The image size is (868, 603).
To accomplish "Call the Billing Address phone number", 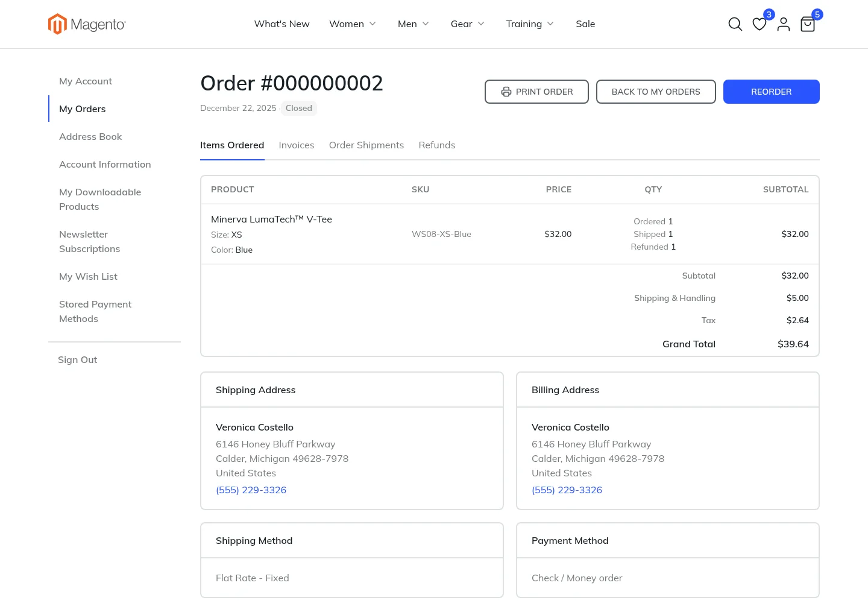I will click(x=567, y=490).
